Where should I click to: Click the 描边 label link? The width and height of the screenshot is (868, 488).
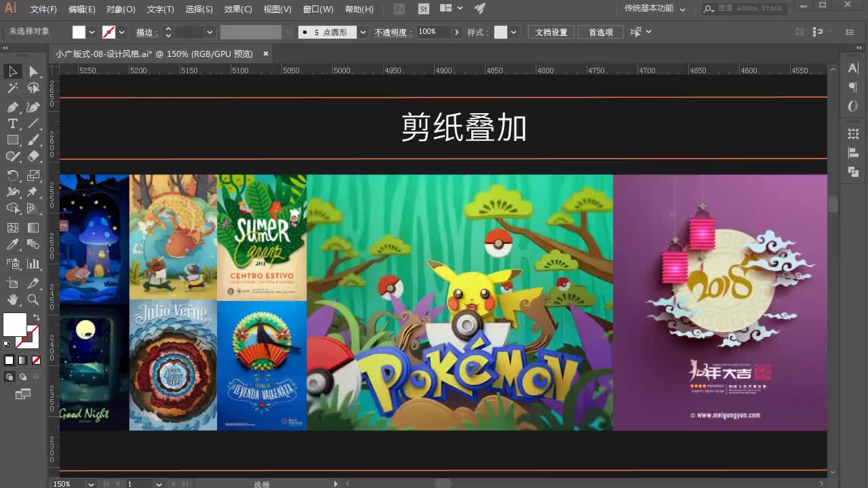coord(146,32)
